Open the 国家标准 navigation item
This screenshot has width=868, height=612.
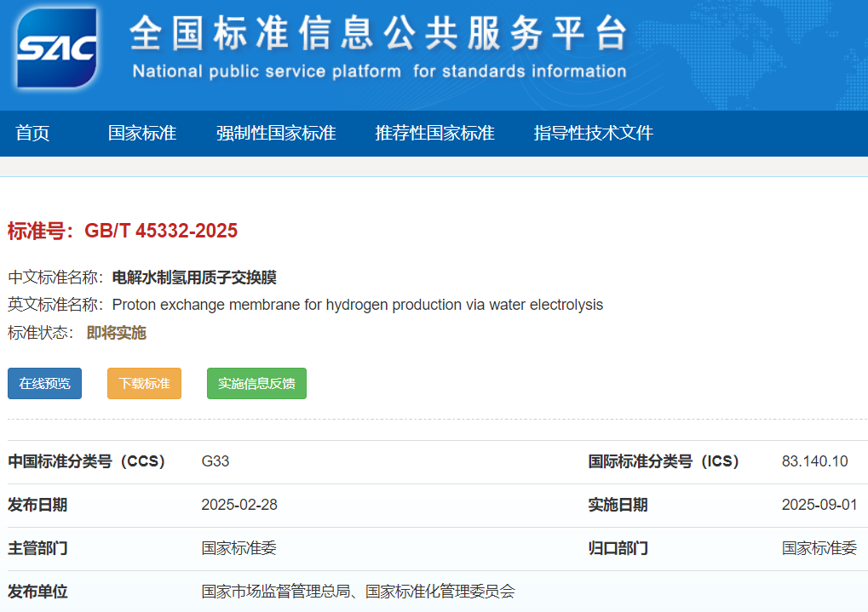coord(141,134)
